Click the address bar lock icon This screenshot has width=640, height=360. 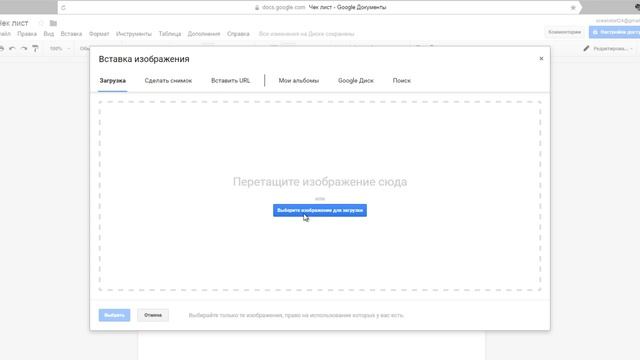pyautogui.click(x=257, y=8)
